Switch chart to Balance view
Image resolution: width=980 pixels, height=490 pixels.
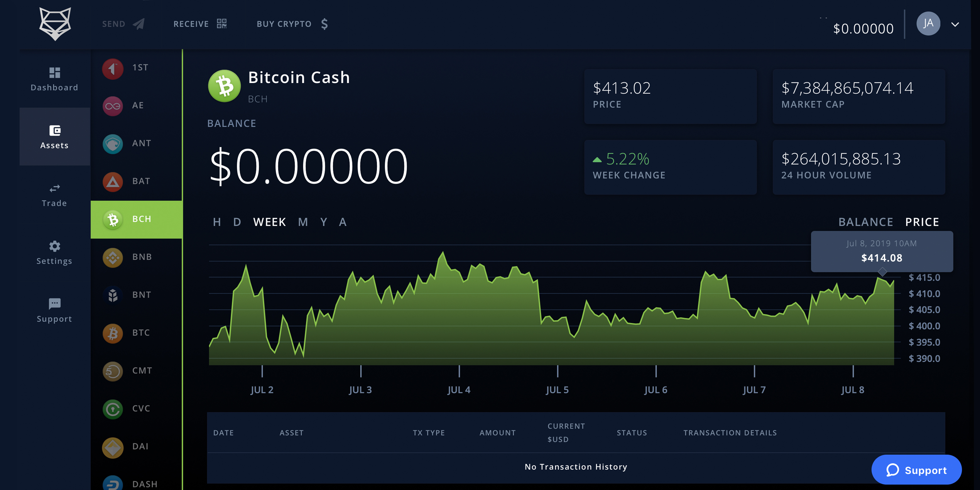pyautogui.click(x=865, y=222)
